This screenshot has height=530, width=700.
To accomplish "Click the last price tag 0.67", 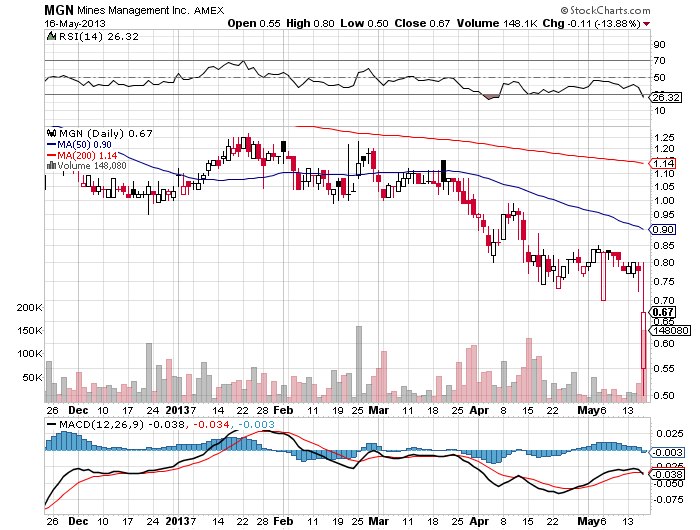I will 663,312.
